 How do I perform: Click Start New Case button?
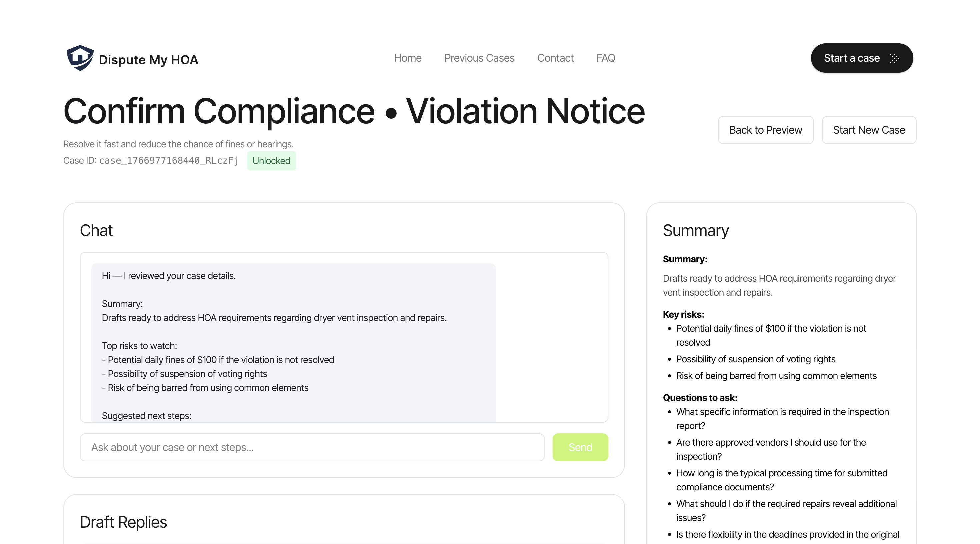869,130
